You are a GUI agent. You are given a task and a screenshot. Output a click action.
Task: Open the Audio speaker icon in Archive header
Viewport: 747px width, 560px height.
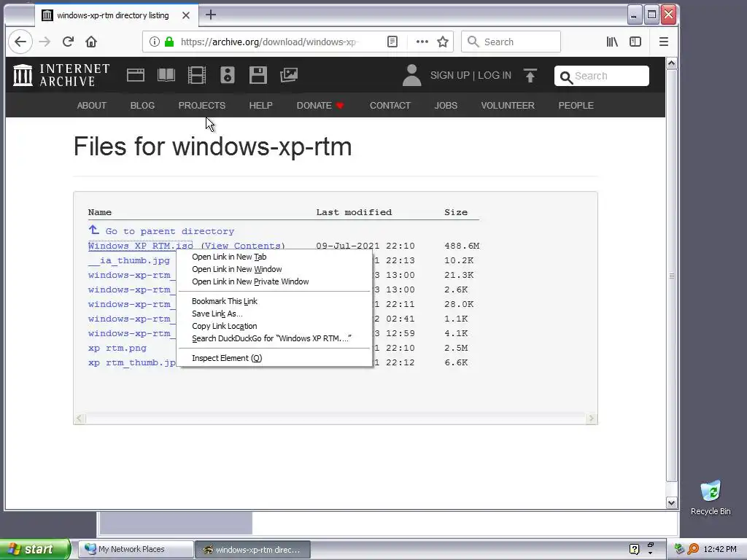[228, 75]
